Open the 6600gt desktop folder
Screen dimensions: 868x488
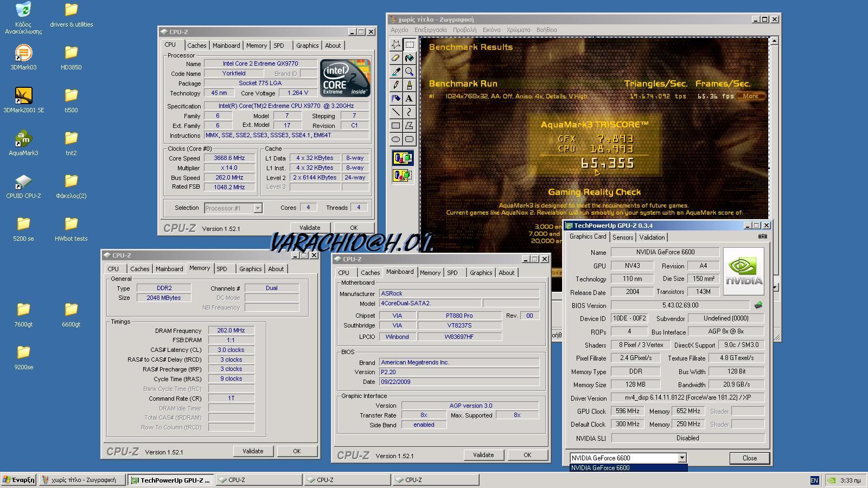(71, 314)
